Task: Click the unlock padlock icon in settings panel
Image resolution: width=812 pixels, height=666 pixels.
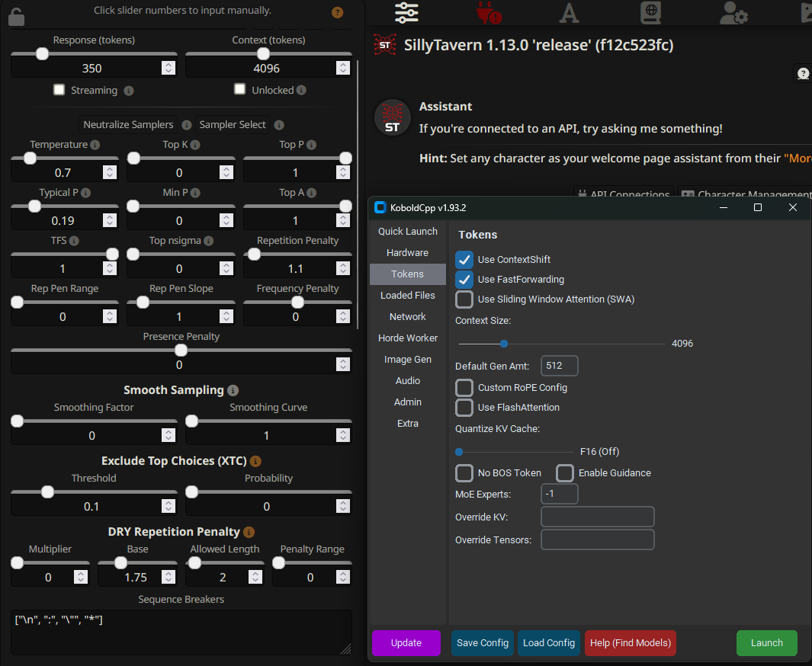Action: tap(16, 17)
